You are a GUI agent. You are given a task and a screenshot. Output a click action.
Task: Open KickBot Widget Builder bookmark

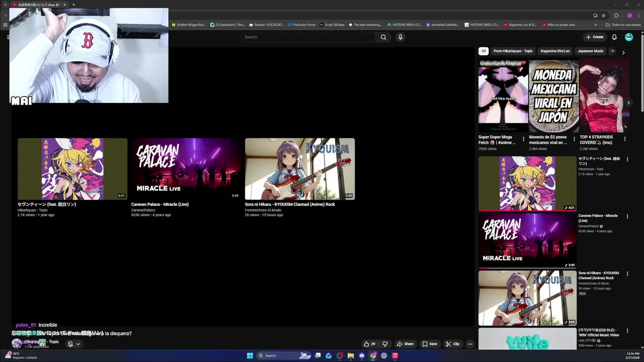(188, 25)
